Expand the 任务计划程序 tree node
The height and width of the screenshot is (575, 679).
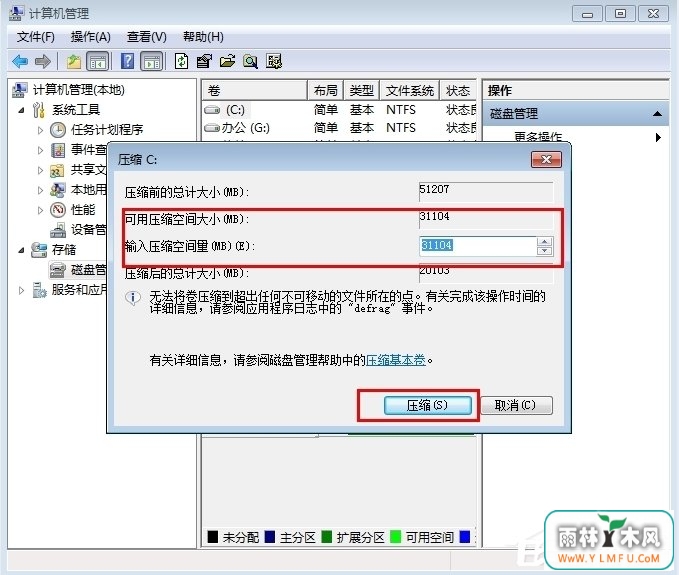pyautogui.click(x=40, y=130)
